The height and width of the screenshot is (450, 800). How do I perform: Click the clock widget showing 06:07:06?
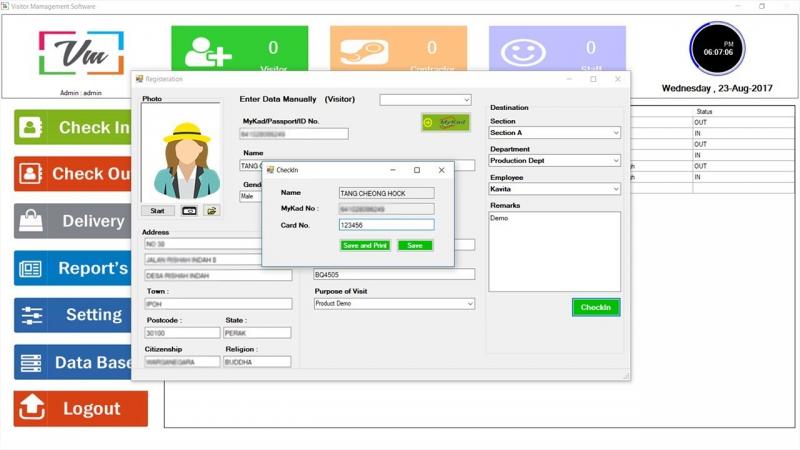tap(717, 49)
